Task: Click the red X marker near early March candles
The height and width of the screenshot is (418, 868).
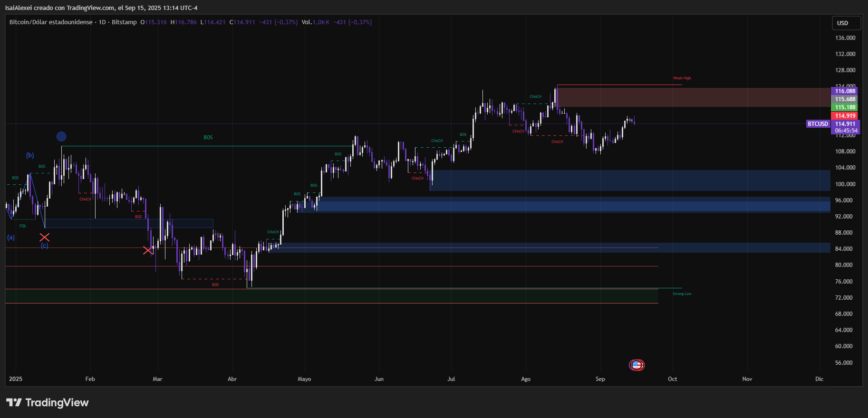Action: (x=148, y=250)
